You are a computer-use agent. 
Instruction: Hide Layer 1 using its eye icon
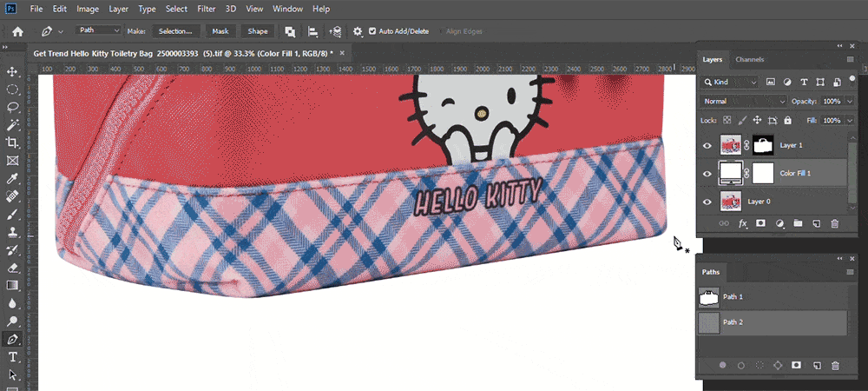707,146
